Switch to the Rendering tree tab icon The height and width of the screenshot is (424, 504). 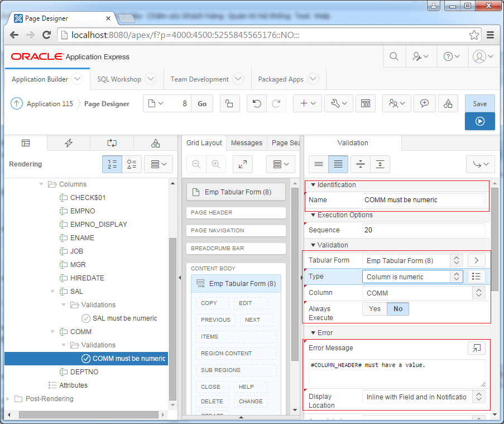pos(26,143)
